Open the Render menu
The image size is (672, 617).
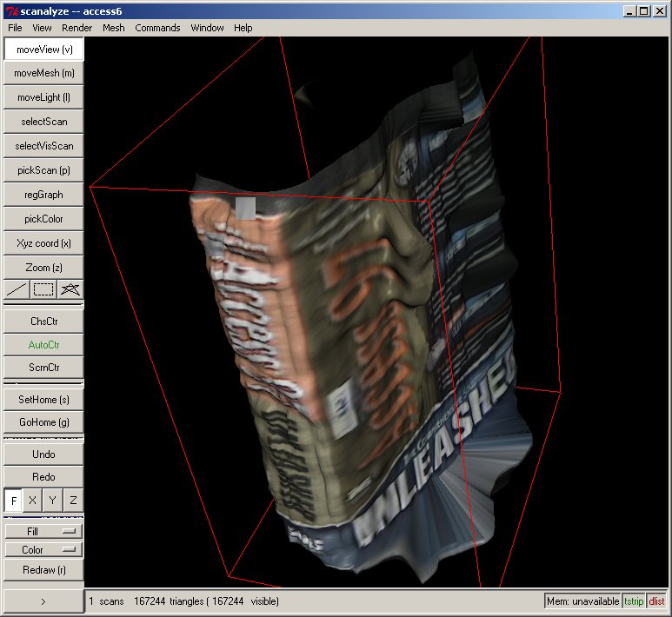pyautogui.click(x=77, y=28)
